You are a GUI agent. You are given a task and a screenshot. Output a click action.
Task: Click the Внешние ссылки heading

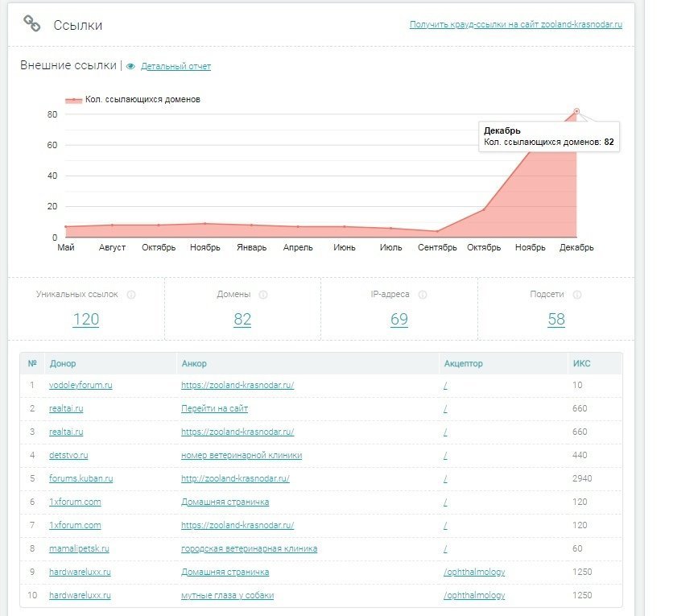point(68,65)
